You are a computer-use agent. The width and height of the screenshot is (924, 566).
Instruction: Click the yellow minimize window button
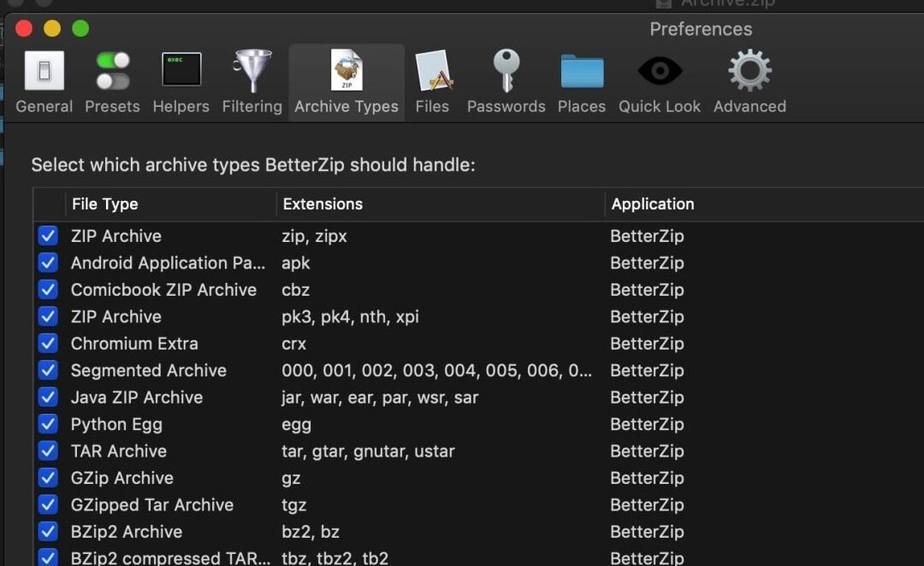52,28
